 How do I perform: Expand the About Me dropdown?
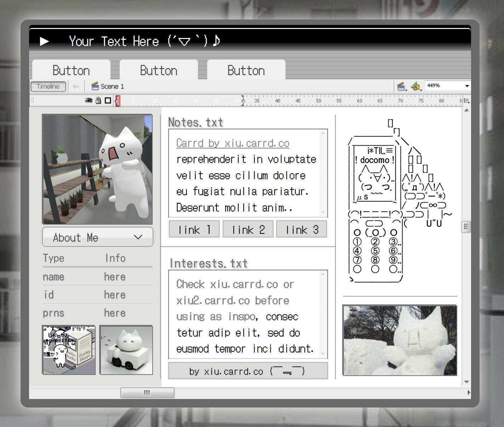coord(98,237)
